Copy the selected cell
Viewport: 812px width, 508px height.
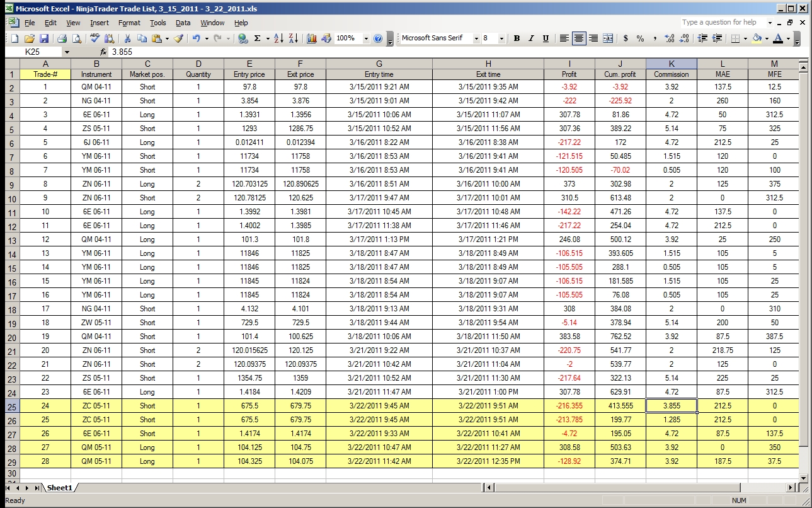[x=142, y=38]
